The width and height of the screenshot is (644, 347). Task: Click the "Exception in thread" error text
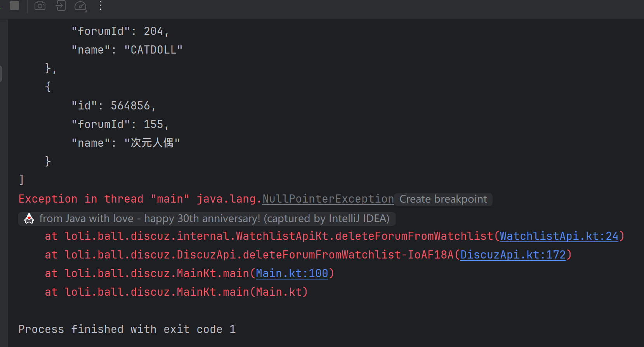click(81, 199)
